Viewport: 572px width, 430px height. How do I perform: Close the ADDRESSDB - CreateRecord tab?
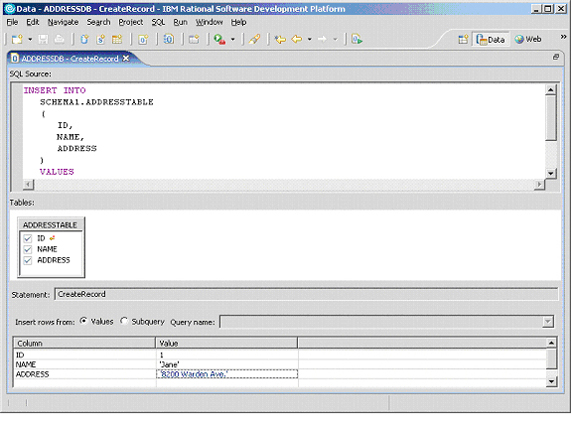[125, 58]
